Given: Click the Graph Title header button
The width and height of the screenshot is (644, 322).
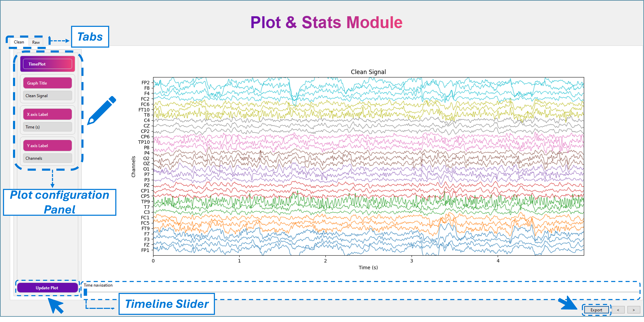Looking at the screenshot, I should 47,83.
